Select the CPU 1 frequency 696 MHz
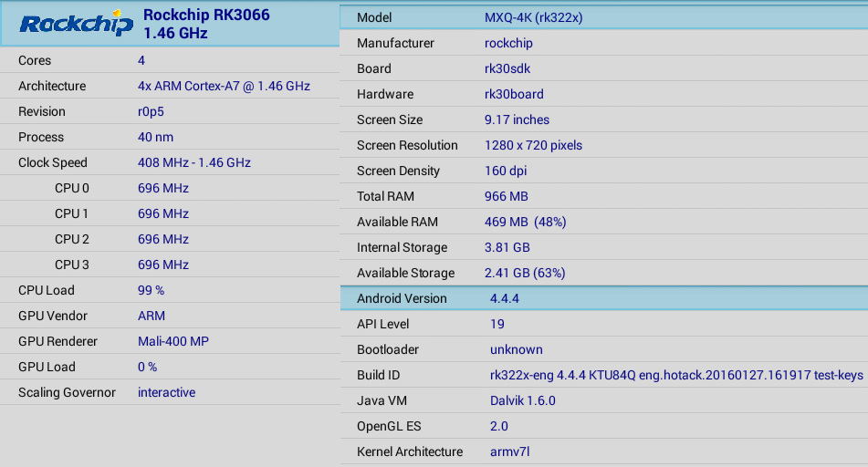This screenshot has width=868, height=467. coord(163,213)
